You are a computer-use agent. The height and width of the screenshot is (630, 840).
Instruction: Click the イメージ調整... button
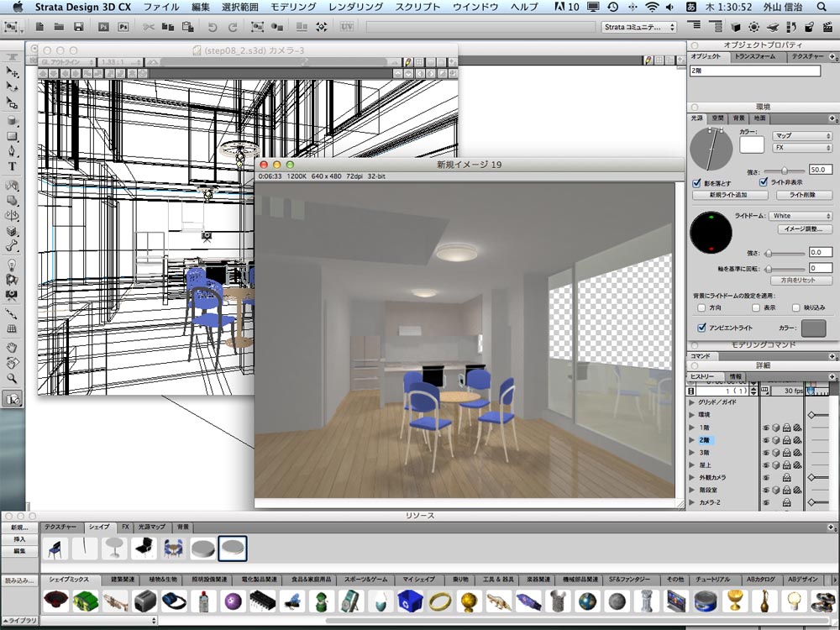point(804,228)
